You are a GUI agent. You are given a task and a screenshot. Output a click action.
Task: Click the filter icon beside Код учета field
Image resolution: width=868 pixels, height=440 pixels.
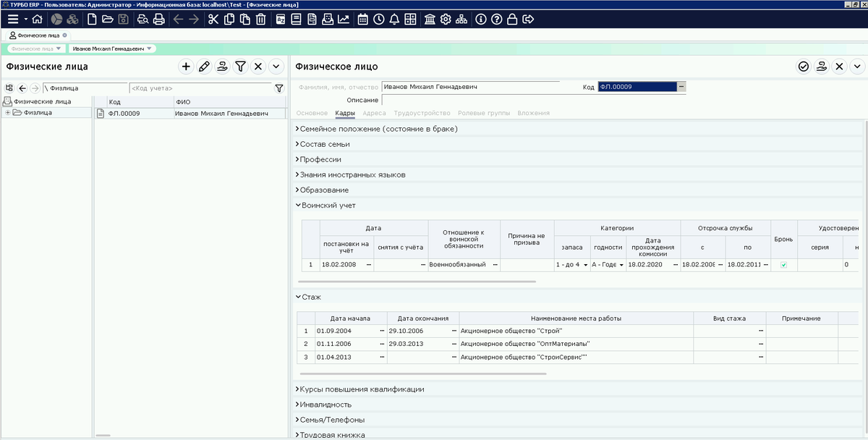tap(279, 88)
